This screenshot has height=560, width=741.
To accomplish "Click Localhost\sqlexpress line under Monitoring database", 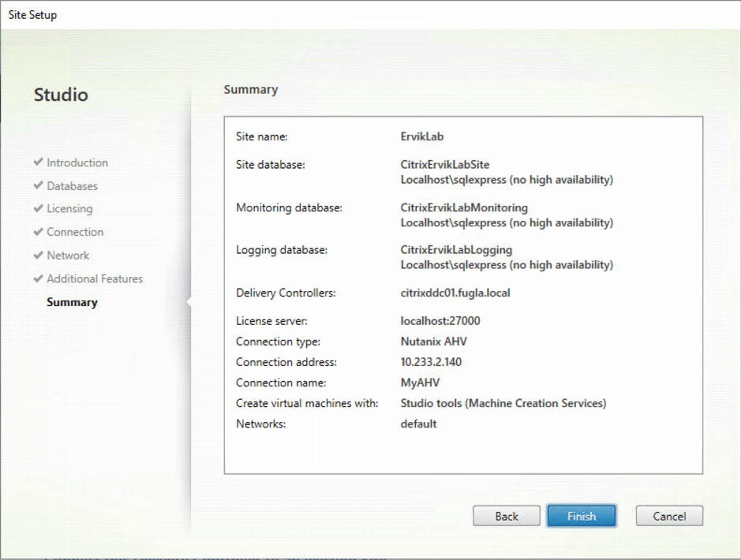I will (507, 222).
